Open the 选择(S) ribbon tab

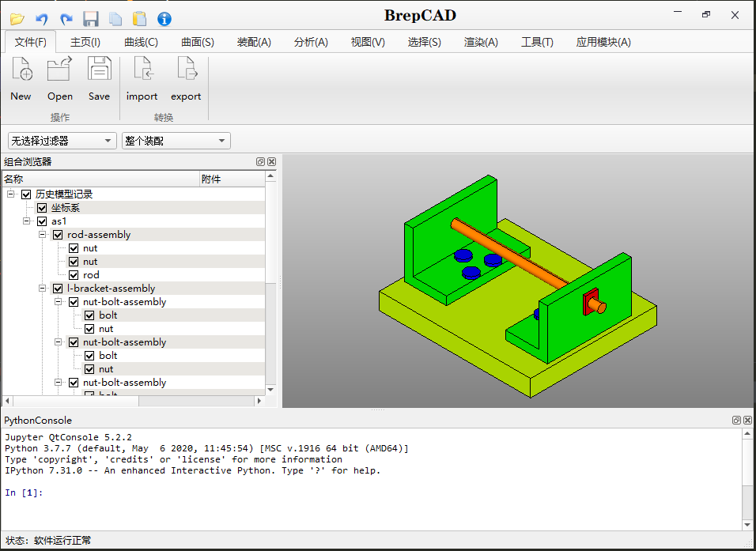[425, 42]
